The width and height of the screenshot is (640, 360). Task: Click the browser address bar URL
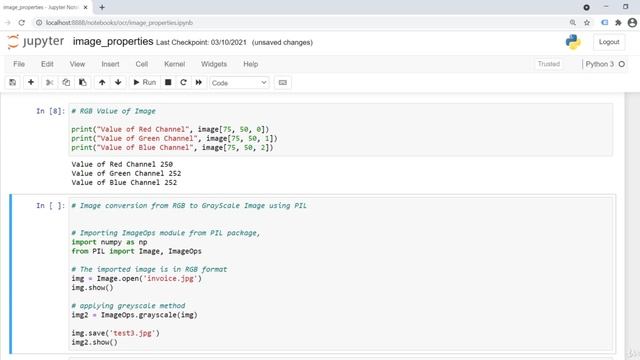119,23
